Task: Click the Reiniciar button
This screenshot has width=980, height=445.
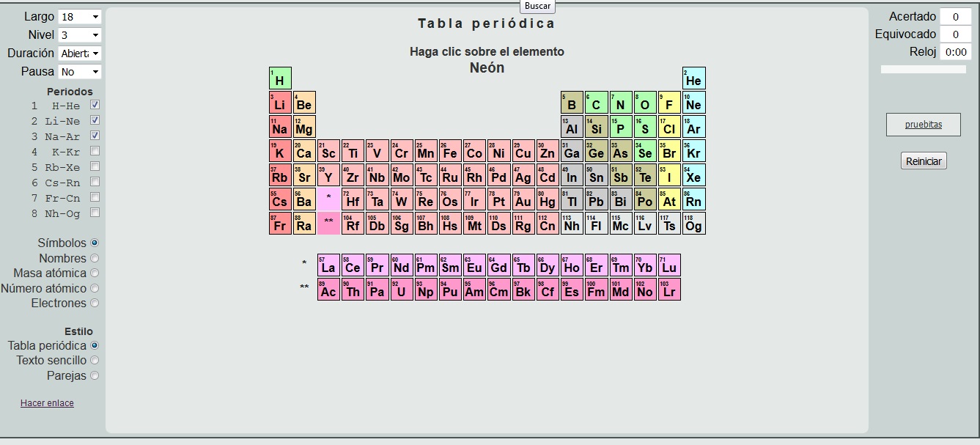Action: click(923, 161)
